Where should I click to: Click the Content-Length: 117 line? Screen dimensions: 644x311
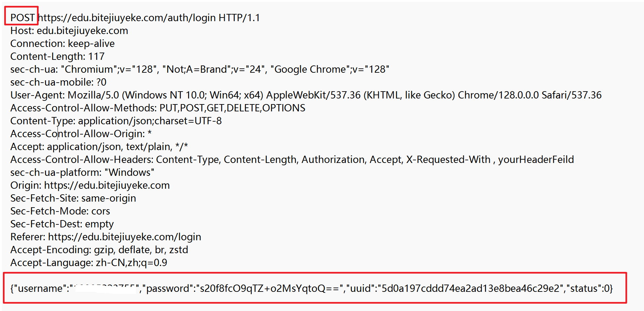(57, 57)
